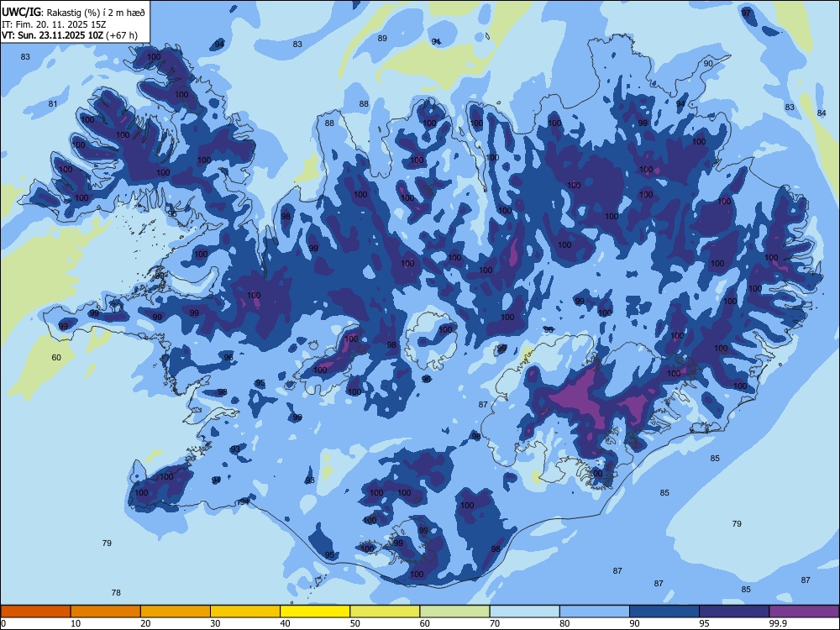Pick the 20–30 legend color band
840x630 pixels.
(176, 612)
